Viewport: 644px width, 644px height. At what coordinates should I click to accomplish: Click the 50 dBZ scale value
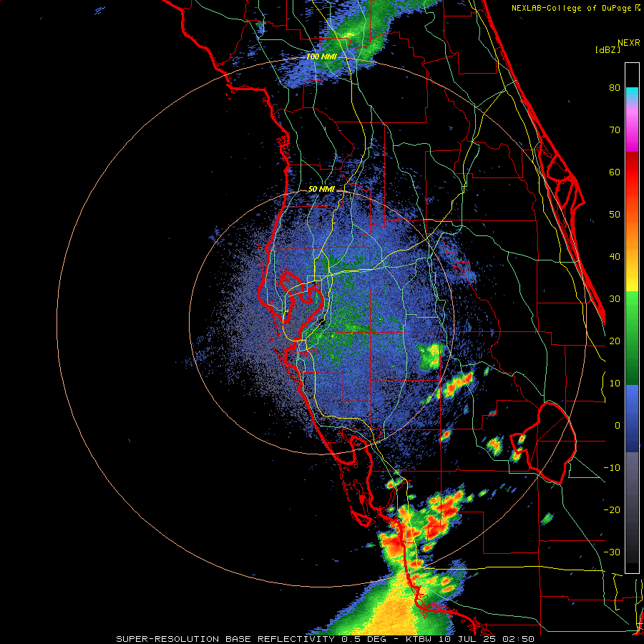[x=615, y=215]
